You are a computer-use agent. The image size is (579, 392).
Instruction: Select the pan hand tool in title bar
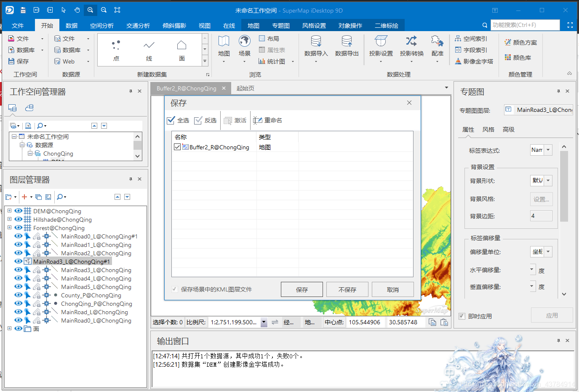pyautogui.click(x=77, y=10)
